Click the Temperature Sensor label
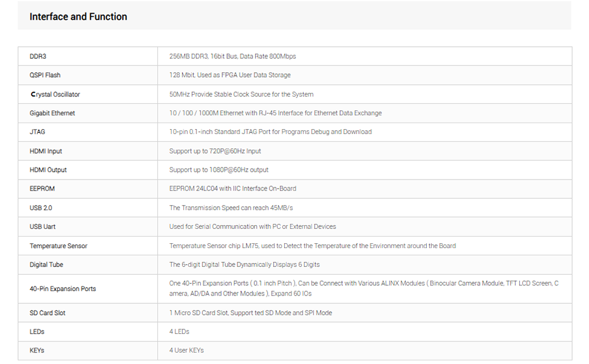Viewport: 589px width, 364px height. [58, 246]
